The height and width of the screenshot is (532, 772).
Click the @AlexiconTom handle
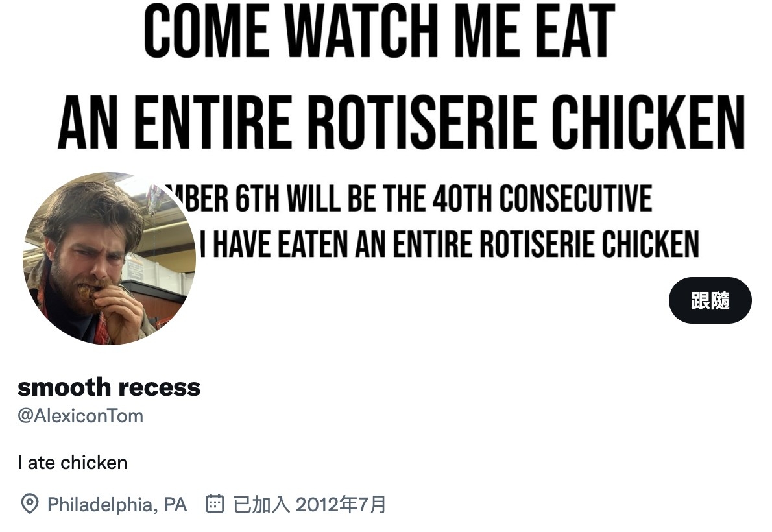80,416
